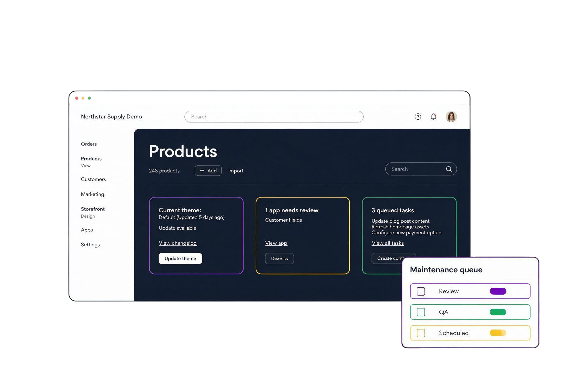Screen dimensions: 588x392
Task: Tick the Review checkbox in Maintenance queue
Action: 421,291
